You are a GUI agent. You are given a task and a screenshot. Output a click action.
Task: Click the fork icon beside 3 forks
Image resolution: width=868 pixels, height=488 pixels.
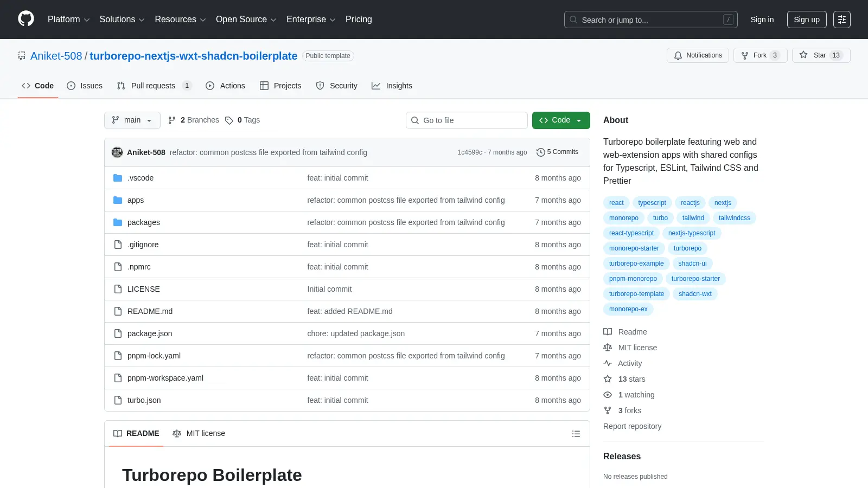click(608, 410)
